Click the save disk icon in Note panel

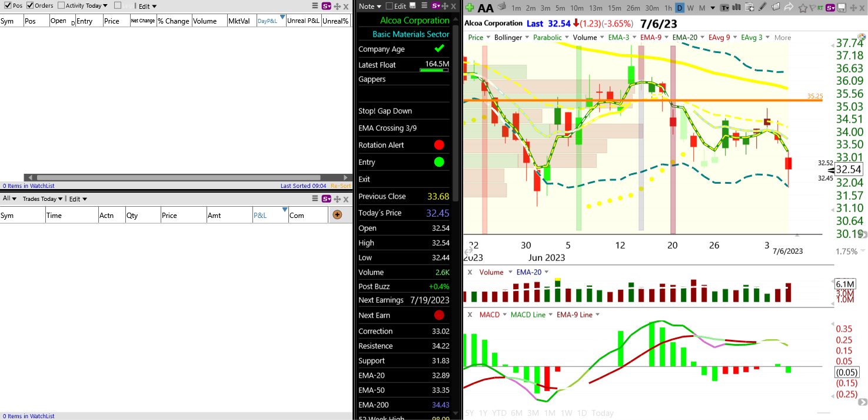click(413, 6)
